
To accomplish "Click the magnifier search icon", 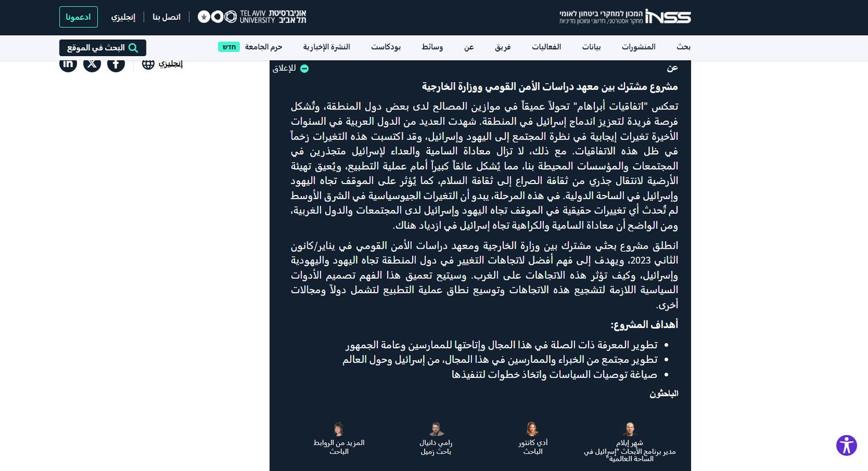I will [133, 48].
